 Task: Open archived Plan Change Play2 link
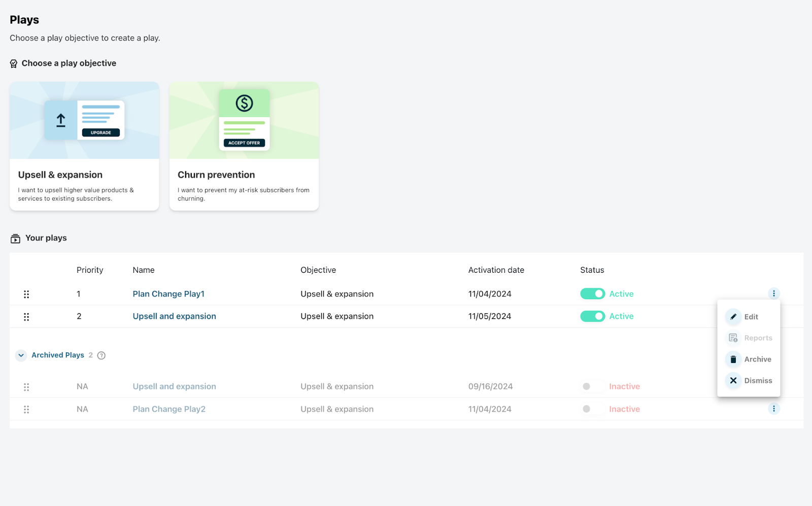pyautogui.click(x=169, y=409)
